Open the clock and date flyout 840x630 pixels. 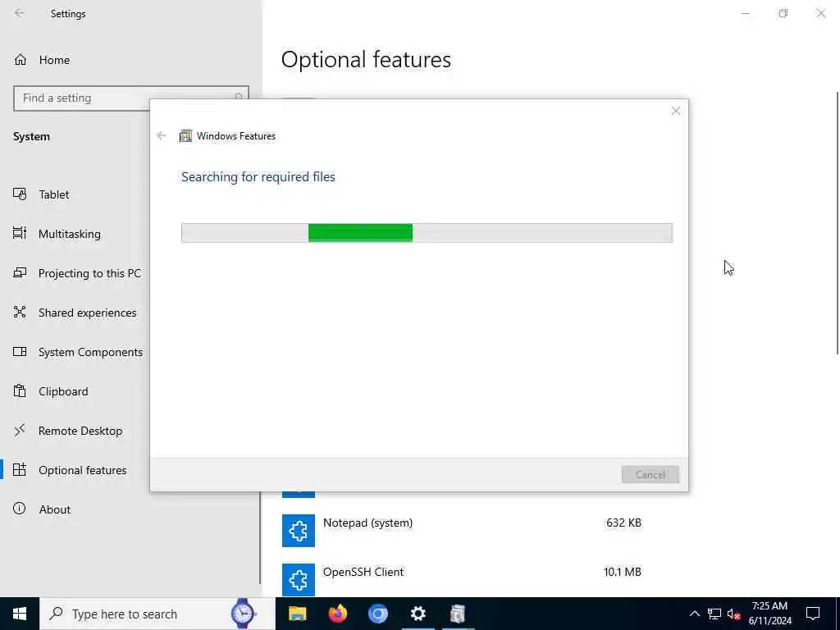coord(769,614)
